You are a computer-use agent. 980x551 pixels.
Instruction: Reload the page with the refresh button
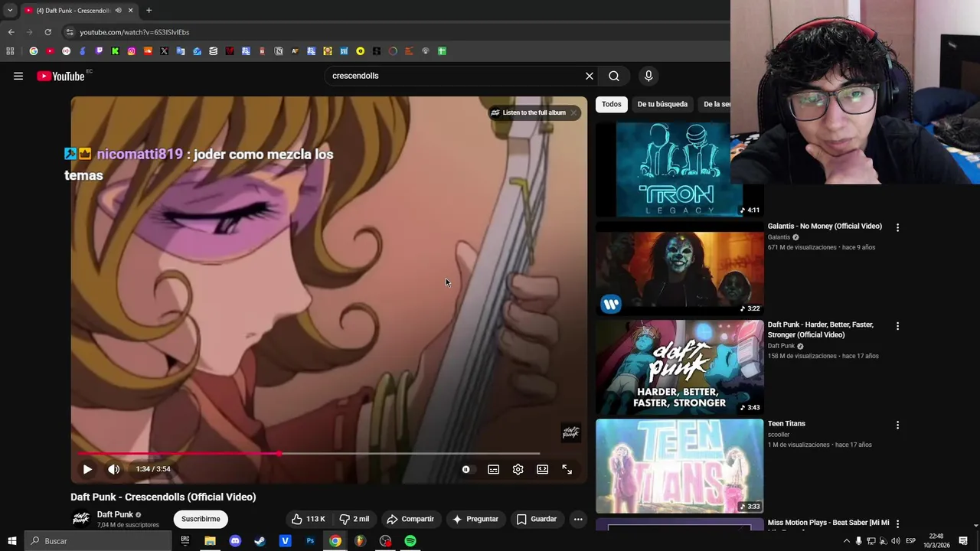(47, 32)
